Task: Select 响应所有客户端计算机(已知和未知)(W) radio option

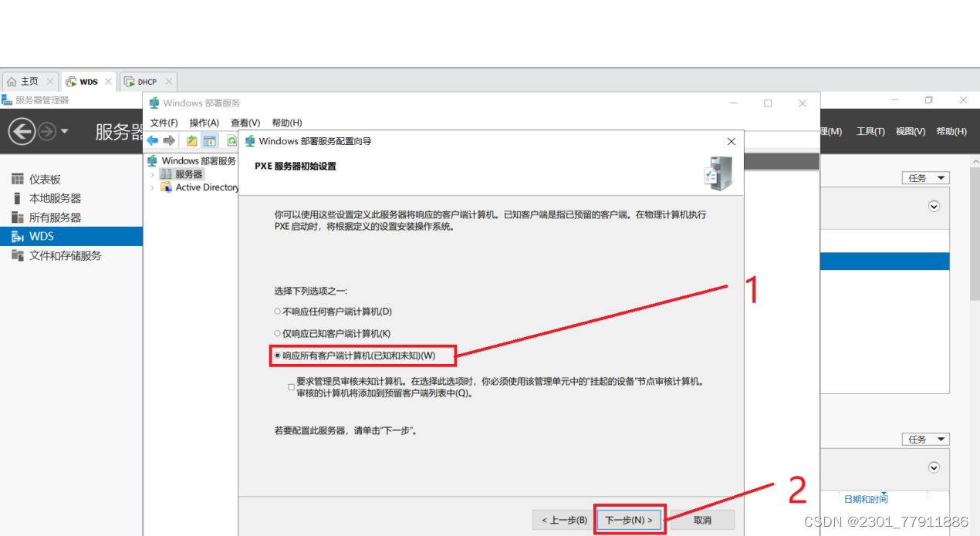Action: (x=355, y=356)
